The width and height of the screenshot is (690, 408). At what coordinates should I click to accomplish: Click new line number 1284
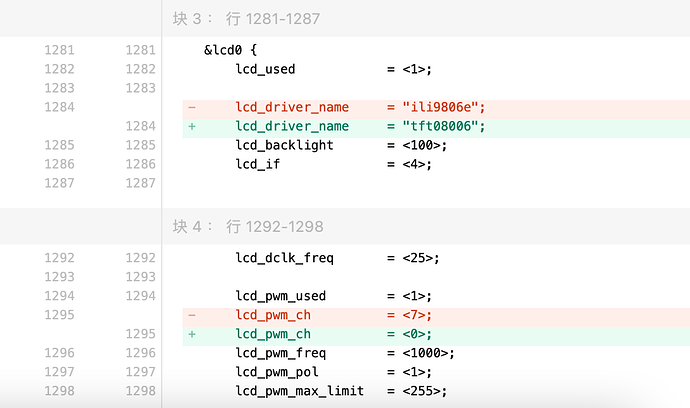140,126
